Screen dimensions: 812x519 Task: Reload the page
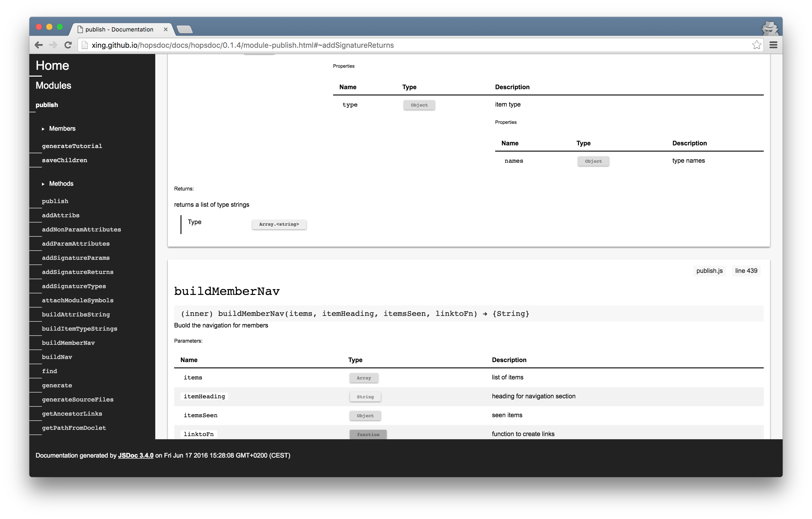pos(68,45)
